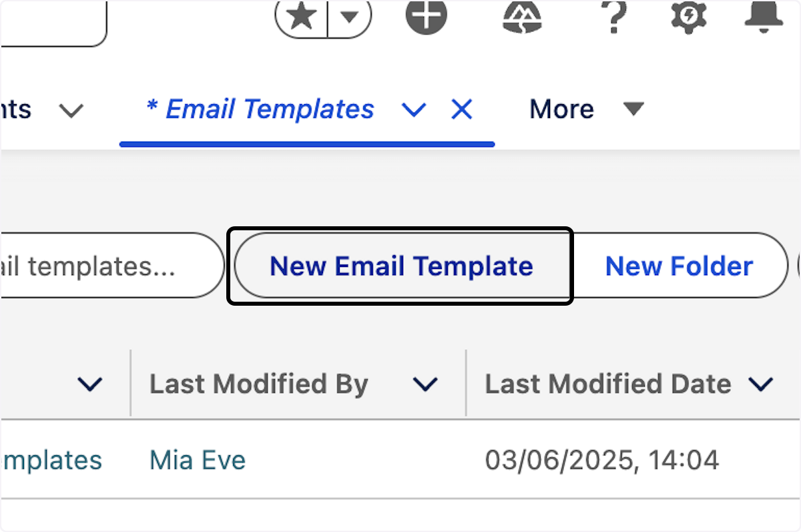Open Mia Eve's user record

click(x=197, y=459)
